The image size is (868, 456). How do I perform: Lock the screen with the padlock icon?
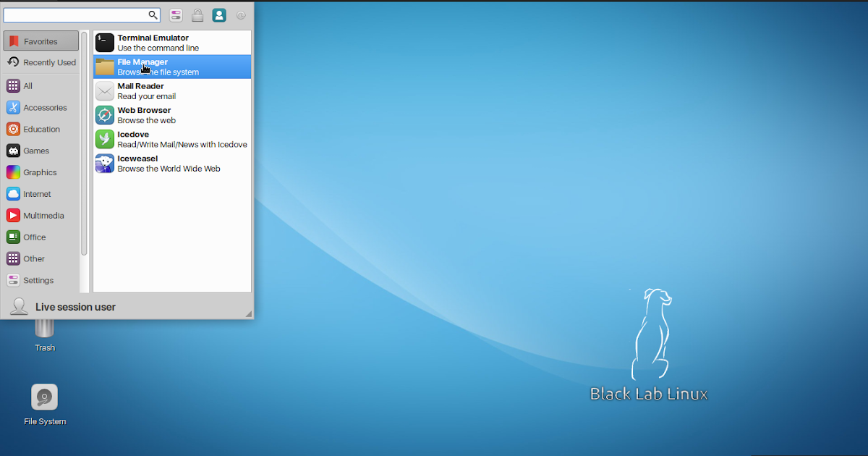(x=197, y=14)
